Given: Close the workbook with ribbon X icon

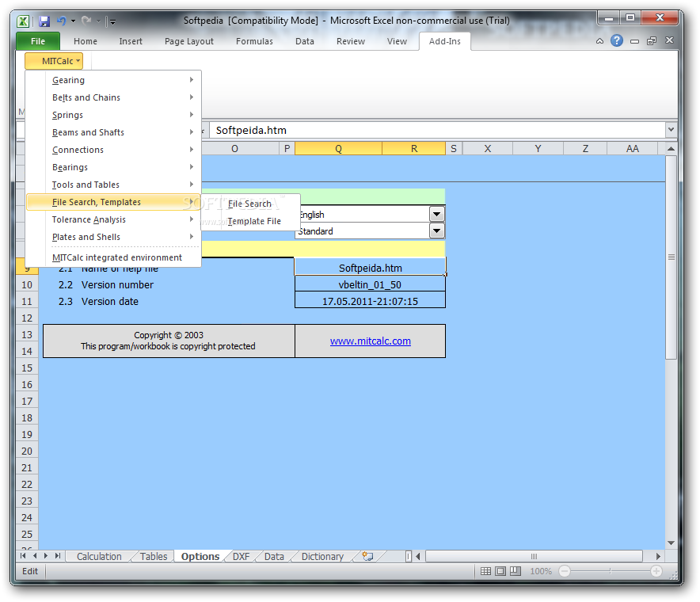Looking at the screenshot, I should pos(669,40).
